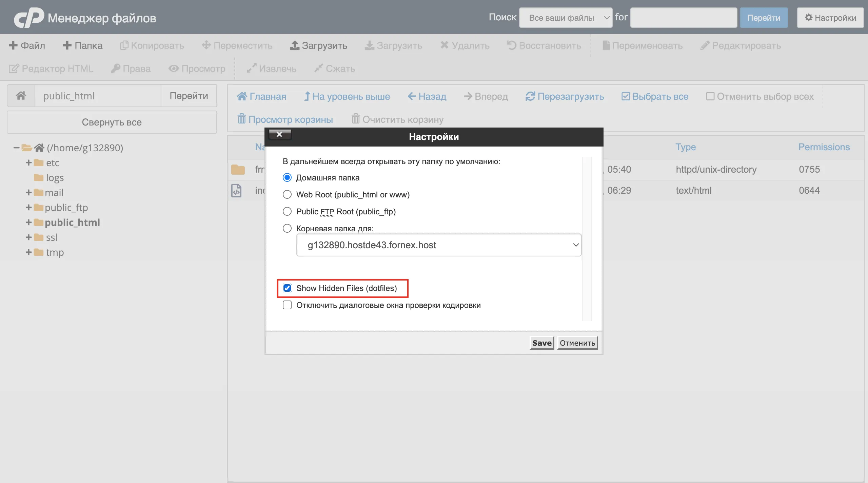Select Public FTP Root radio option
868x483 pixels.
pos(287,212)
